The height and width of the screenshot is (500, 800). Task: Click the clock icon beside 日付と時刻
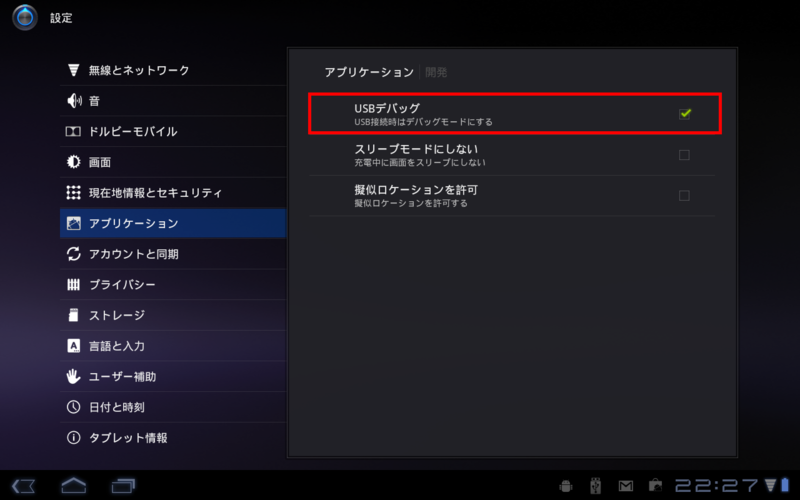click(x=73, y=407)
